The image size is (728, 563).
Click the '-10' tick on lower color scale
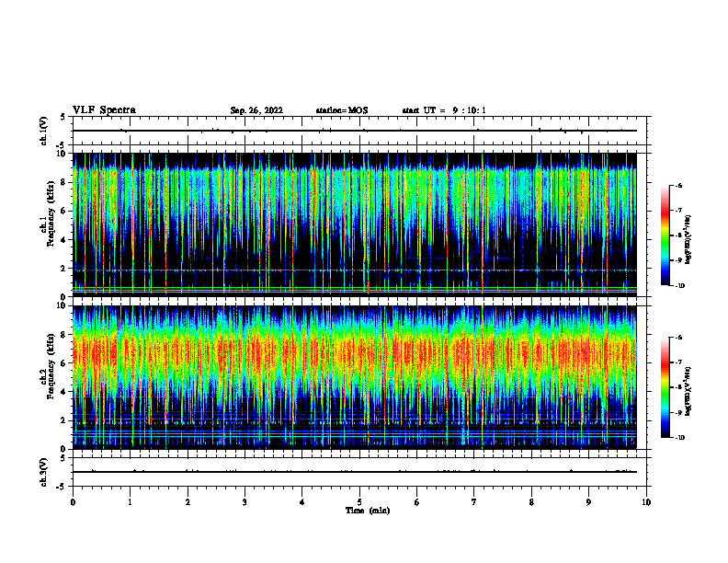(x=680, y=438)
